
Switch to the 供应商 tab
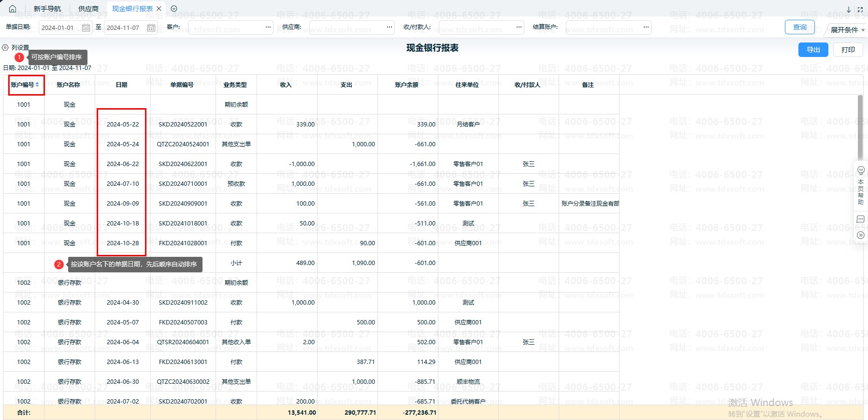(88, 9)
